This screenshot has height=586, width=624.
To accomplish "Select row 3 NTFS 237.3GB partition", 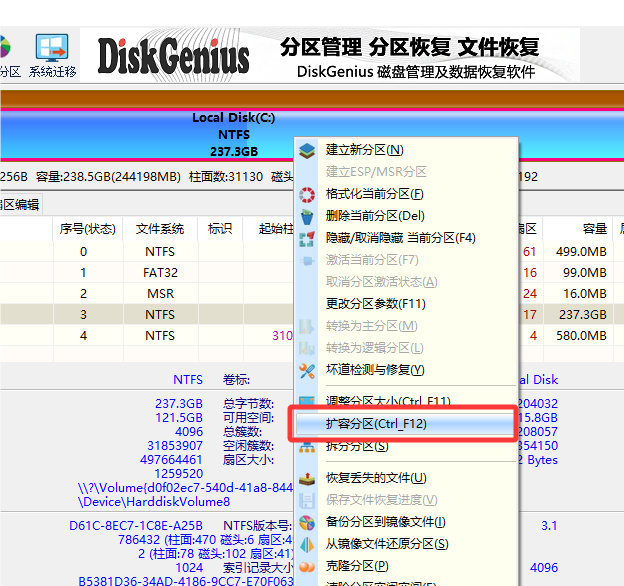I will pyautogui.click(x=147, y=315).
